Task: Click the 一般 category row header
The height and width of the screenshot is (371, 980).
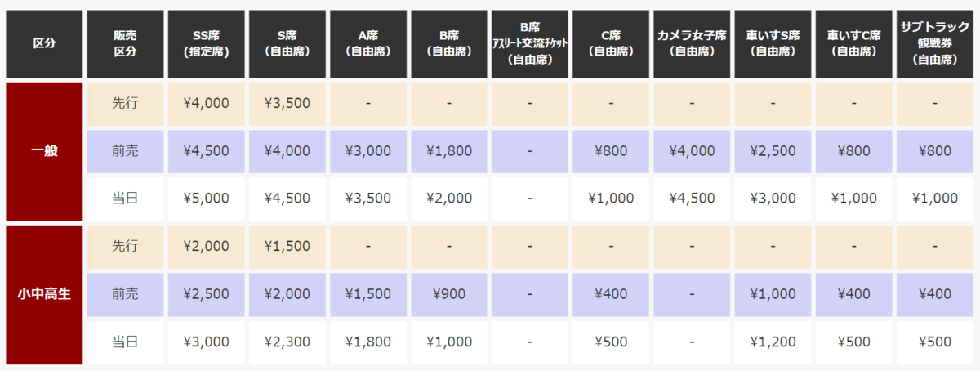Action: click(44, 151)
